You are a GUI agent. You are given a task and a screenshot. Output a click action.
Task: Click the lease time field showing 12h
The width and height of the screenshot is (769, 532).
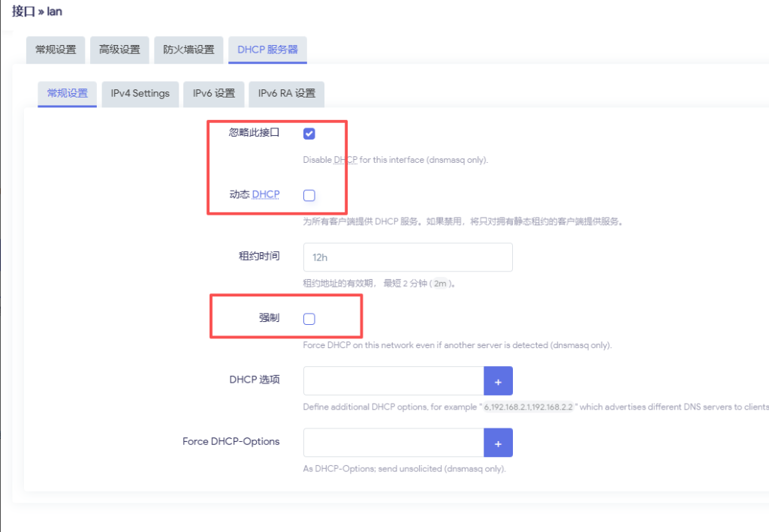pyautogui.click(x=408, y=257)
